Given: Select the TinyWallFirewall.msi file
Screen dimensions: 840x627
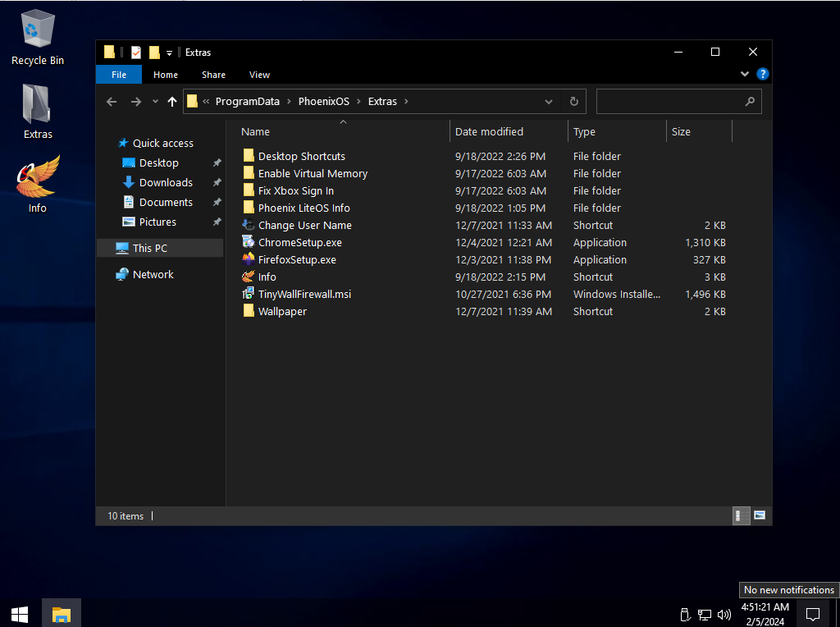Looking at the screenshot, I should [304, 295].
